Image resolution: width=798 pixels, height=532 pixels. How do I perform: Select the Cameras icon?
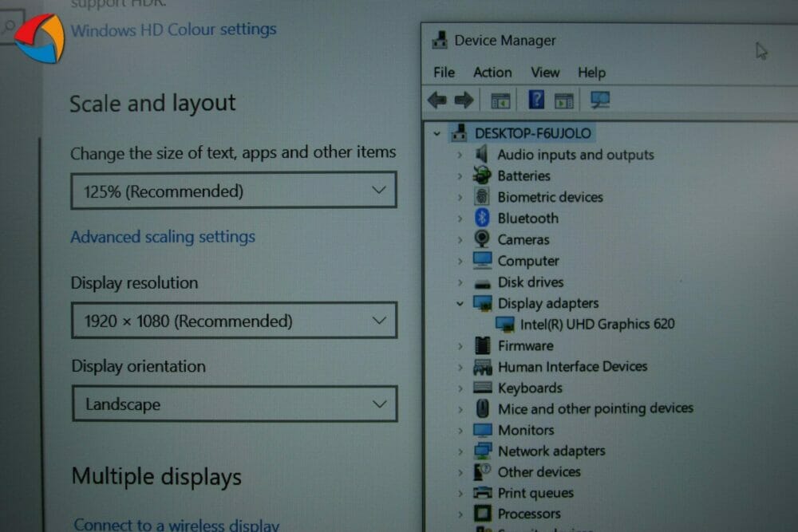481,238
